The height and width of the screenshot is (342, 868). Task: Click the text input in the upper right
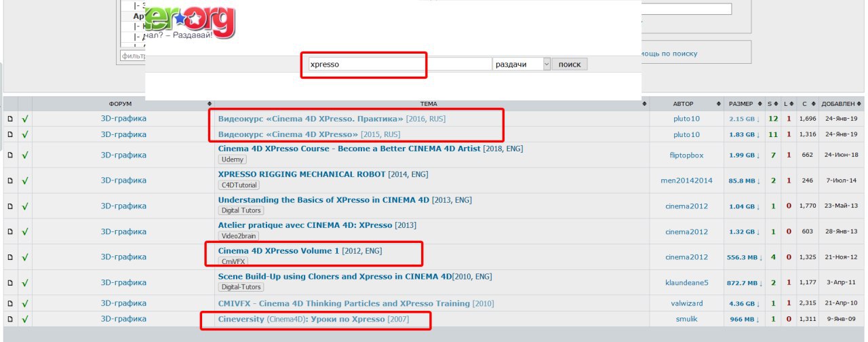[686, 9]
